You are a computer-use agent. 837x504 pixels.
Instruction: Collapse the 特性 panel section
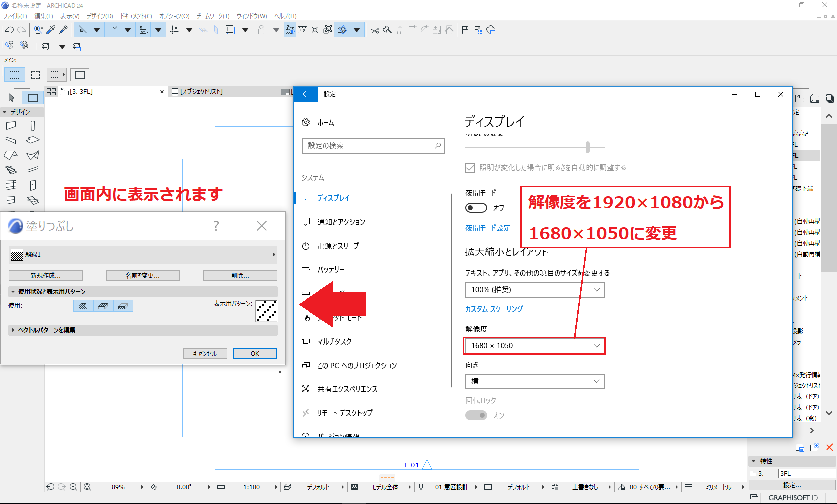coord(753,461)
